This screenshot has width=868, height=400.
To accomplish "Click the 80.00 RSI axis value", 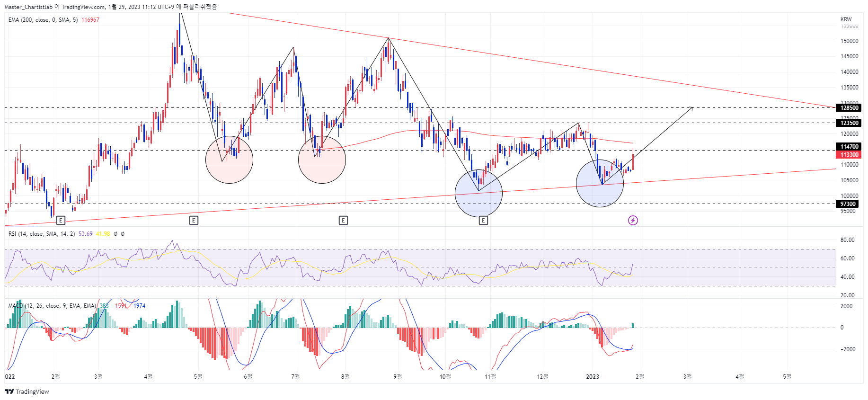I will click(848, 240).
